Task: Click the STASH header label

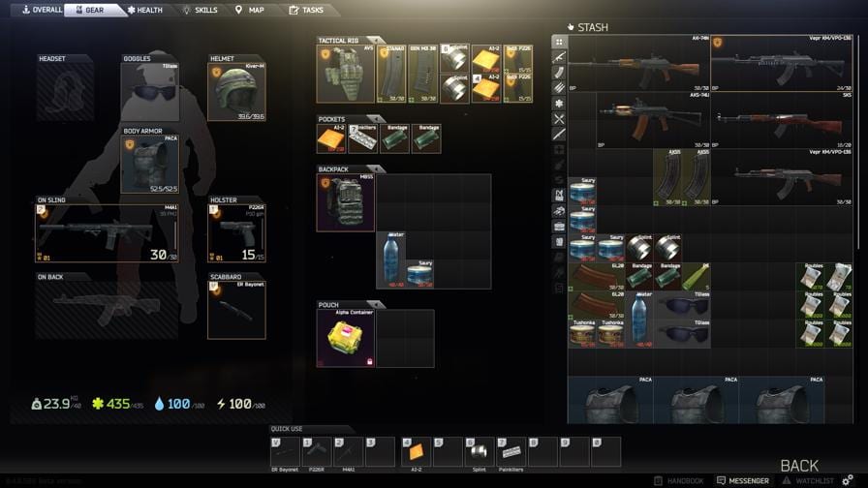Action: tap(592, 27)
